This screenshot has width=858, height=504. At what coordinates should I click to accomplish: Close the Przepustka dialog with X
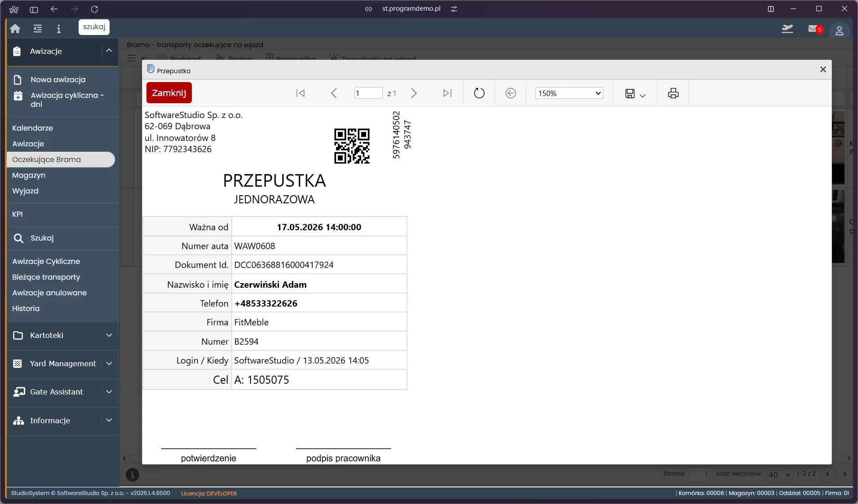click(x=823, y=69)
